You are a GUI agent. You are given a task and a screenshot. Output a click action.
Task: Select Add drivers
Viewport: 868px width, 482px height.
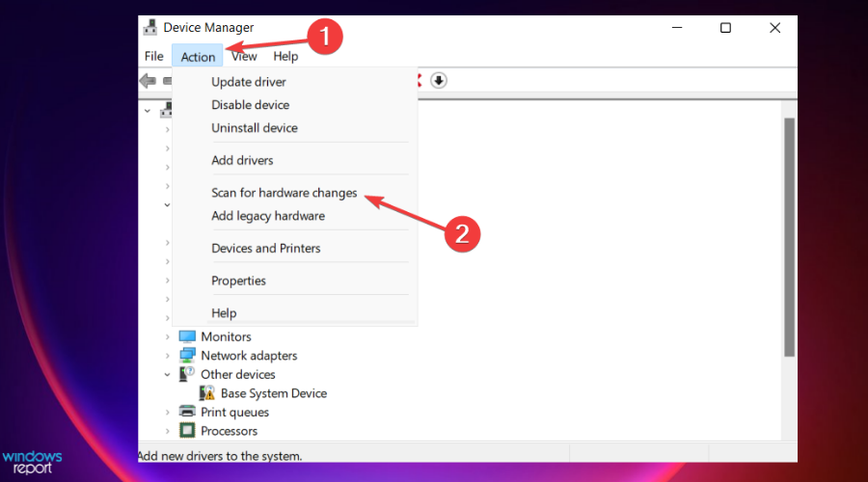pos(242,160)
